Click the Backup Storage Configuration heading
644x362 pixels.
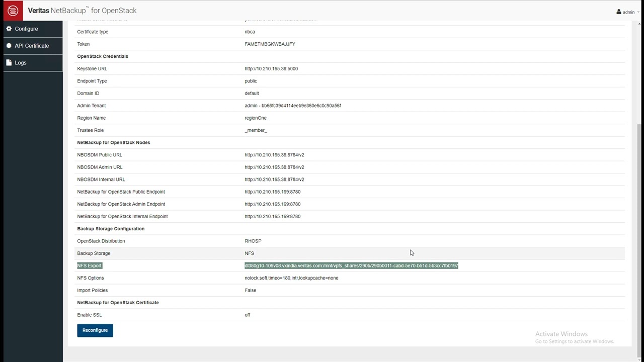coord(111,229)
